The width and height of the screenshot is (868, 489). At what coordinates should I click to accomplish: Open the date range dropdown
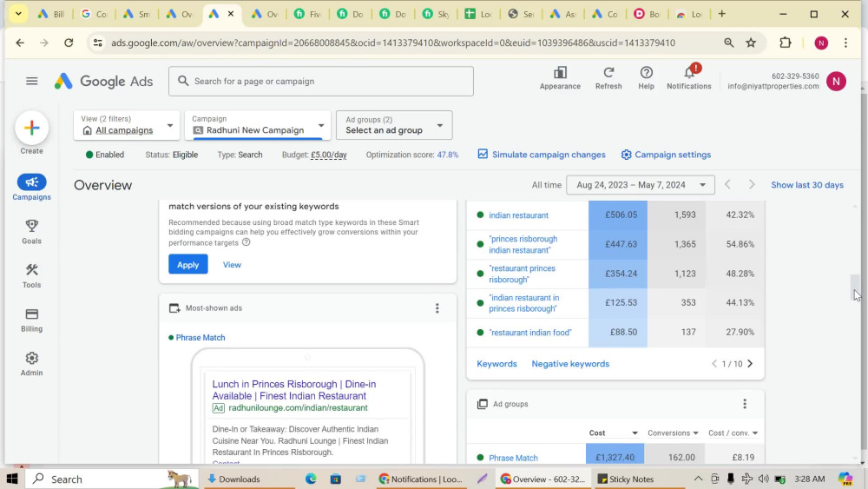coord(640,185)
